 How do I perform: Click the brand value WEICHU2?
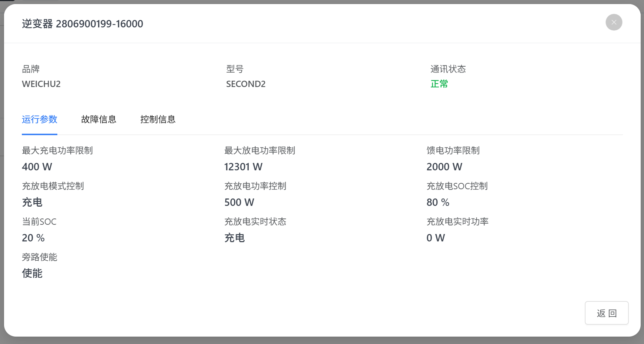pyautogui.click(x=41, y=84)
